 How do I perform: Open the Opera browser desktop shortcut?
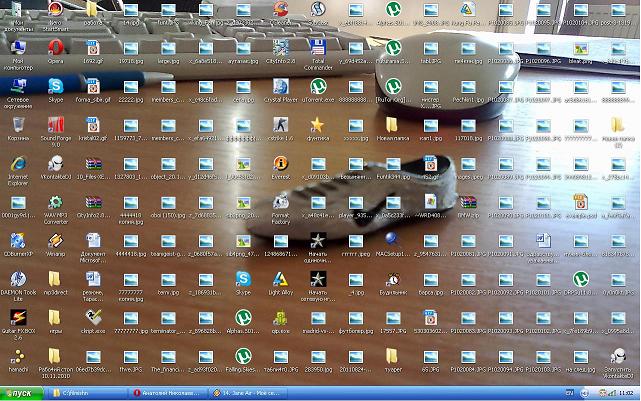56,47
